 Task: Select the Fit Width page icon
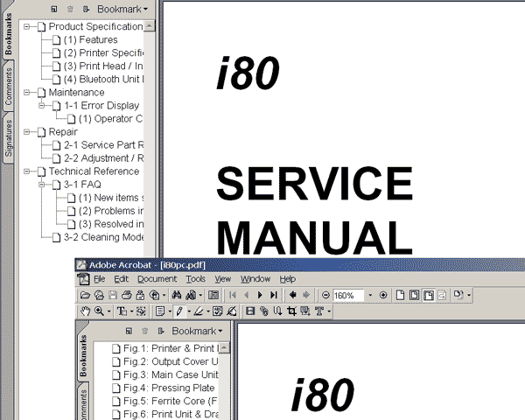pyautogui.click(x=429, y=295)
